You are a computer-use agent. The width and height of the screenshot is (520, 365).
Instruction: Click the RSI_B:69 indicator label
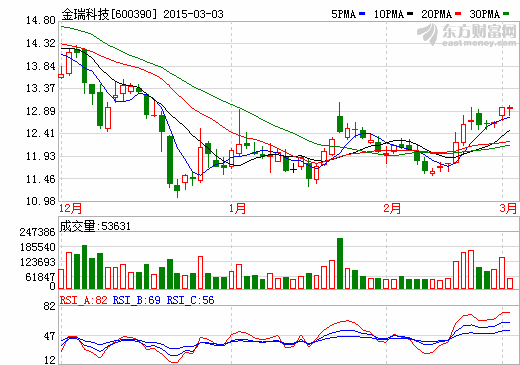pyautogui.click(x=137, y=300)
